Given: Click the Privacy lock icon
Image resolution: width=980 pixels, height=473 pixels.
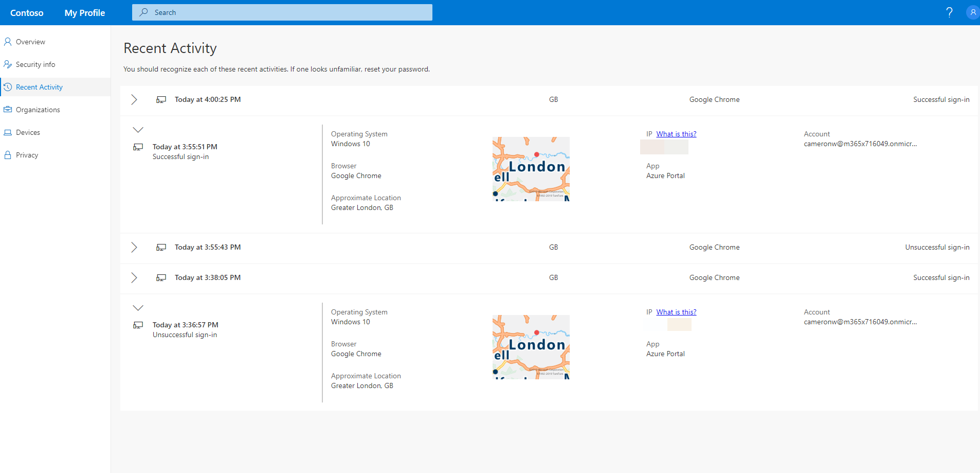Looking at the screenshot, I should point(8,155).
